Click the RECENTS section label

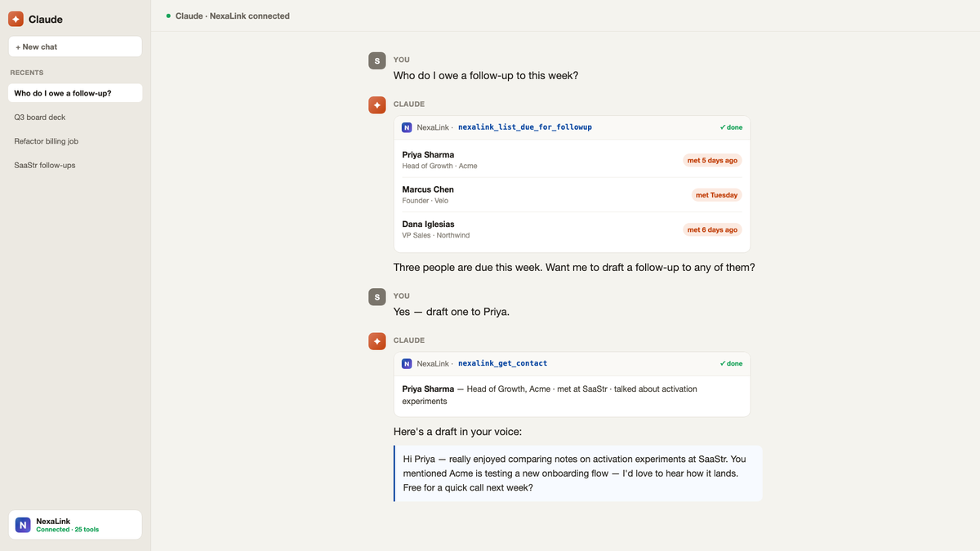(x=27, y=73)
